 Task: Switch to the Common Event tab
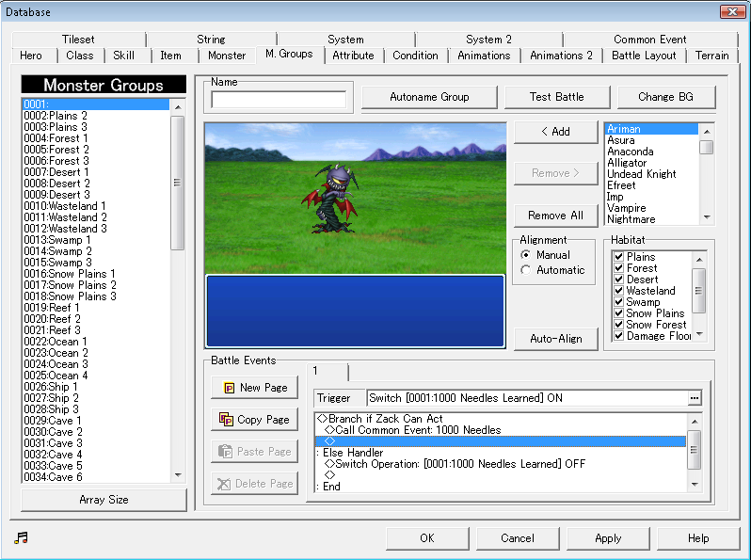click(x=649, y=40)
